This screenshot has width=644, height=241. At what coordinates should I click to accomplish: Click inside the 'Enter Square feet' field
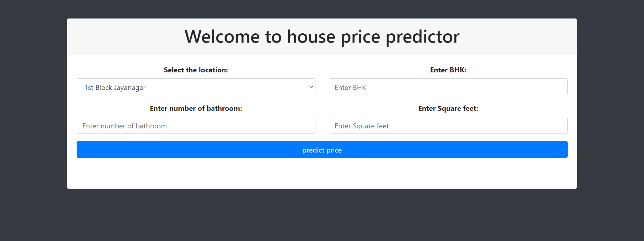448,125
